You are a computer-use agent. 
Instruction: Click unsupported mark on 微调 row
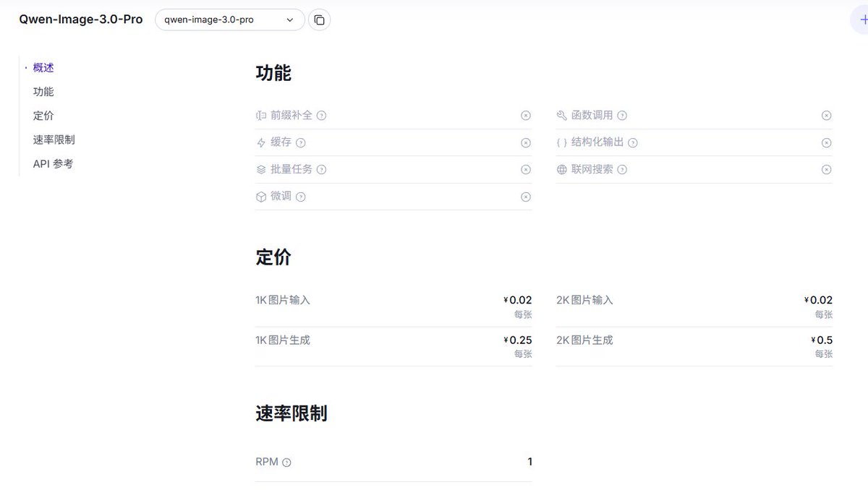tap(526, 197)
